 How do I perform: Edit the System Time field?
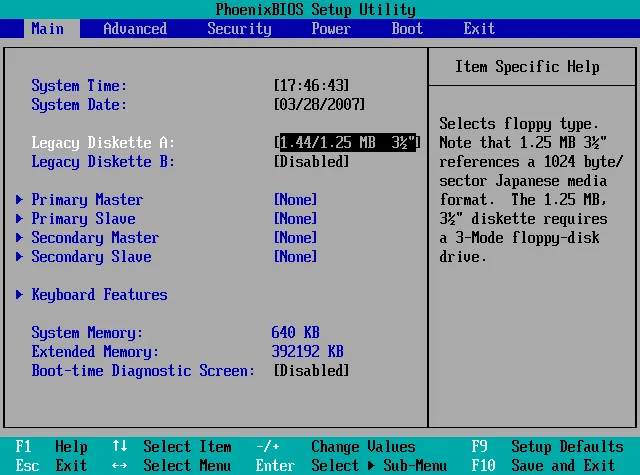(x=311, y=86)
